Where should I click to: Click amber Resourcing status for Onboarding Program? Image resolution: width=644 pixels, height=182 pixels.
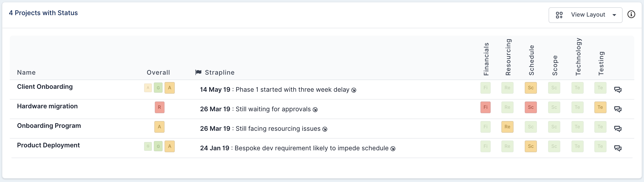tap(507, 127)
